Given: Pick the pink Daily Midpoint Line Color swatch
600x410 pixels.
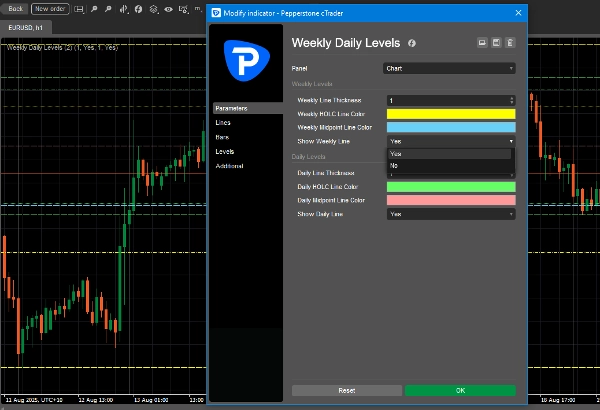Looking at the screenshot, I should pyautogui.click(x=451, y=200).
